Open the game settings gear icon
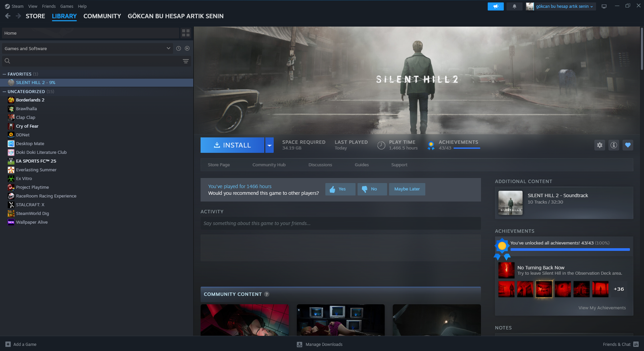644x351 pixels. point(600,145)
